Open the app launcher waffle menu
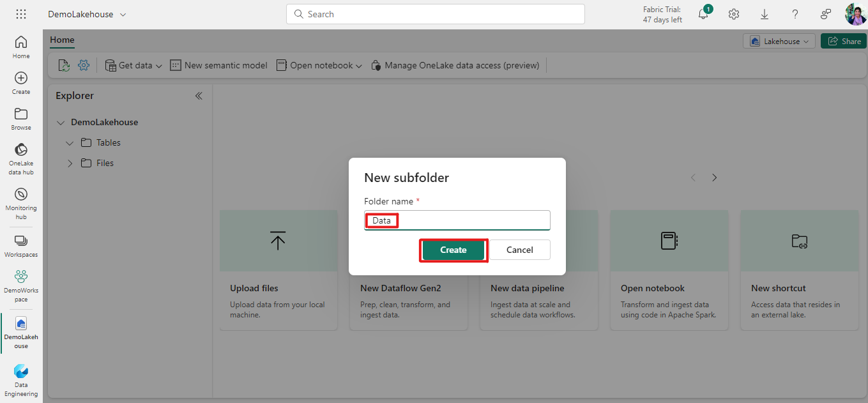This screenshot has height=403, width=868. tap(21, 14)
